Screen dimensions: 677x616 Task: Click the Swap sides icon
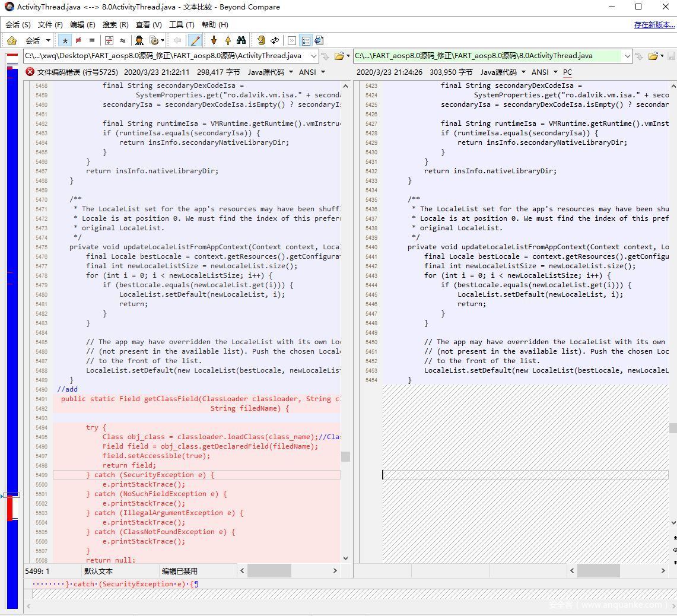tap(275, 40)
